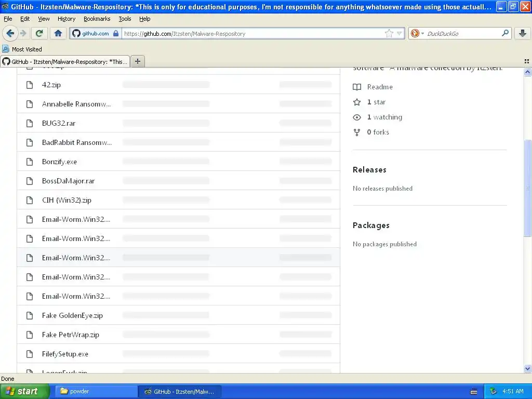Open the URL history dropdown arrow

tap(400, 33)
